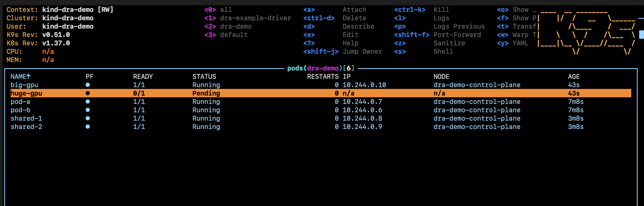Click the Logs Previous command hint
This screenshot has height=206, width=644.
pos(459,26)
